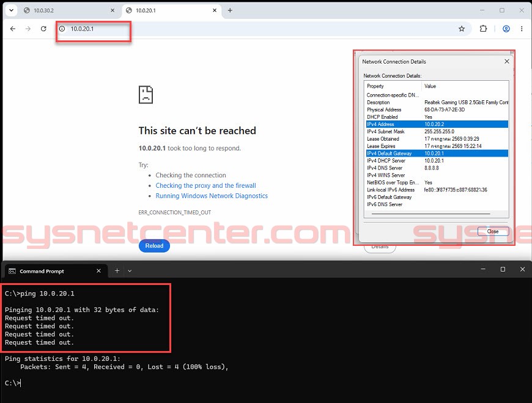
Task: Open the Extensions puzzle icon
Action: (483, 29)
